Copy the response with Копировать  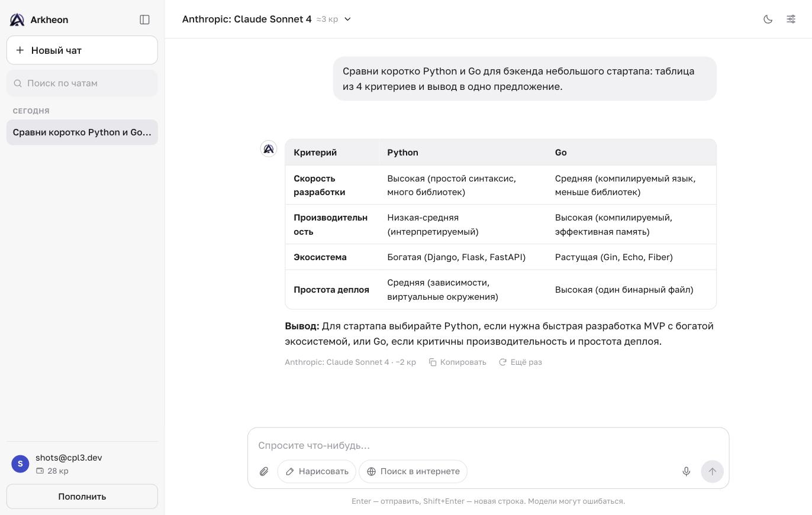(x=457, y=362)
